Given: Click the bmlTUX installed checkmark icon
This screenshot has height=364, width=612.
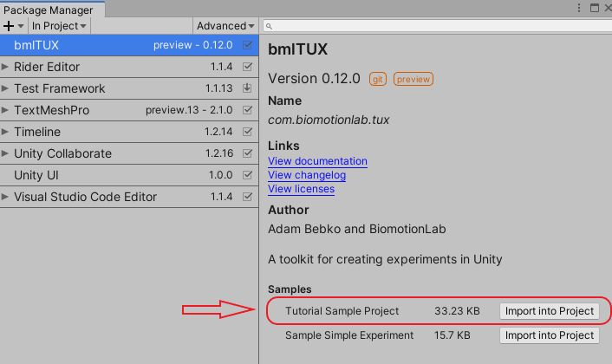Looking at the screenshot, I should tap(247, 45).
